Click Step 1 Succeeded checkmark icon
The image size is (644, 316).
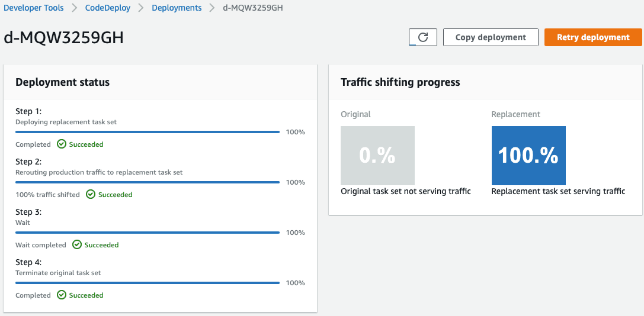[x=62, y=144]
